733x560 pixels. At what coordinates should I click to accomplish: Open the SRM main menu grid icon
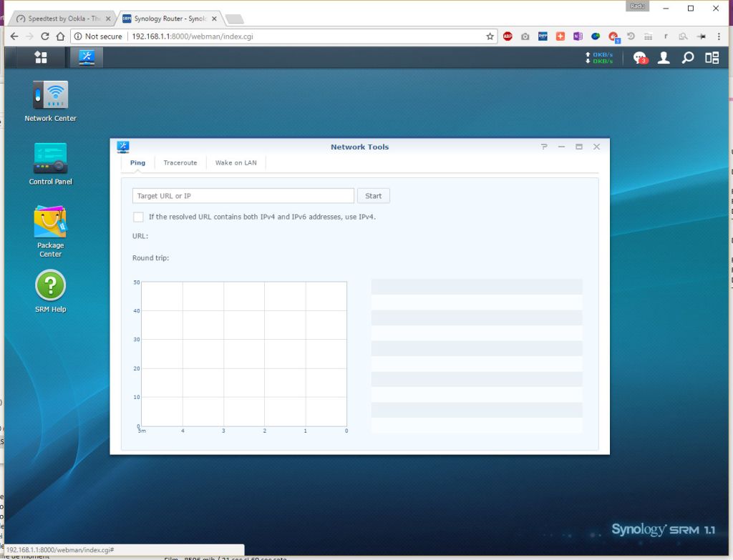pyautogui.click(x=41, y=57)
